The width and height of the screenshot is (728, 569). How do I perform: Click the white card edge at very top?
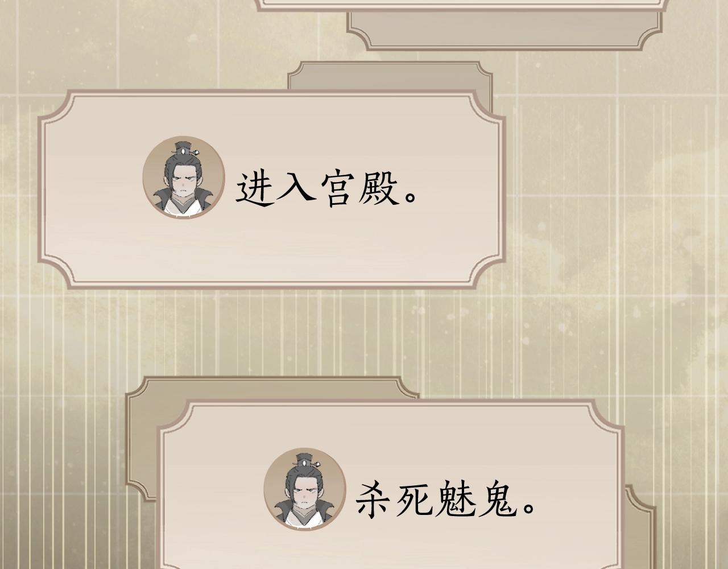coord(462,5)
